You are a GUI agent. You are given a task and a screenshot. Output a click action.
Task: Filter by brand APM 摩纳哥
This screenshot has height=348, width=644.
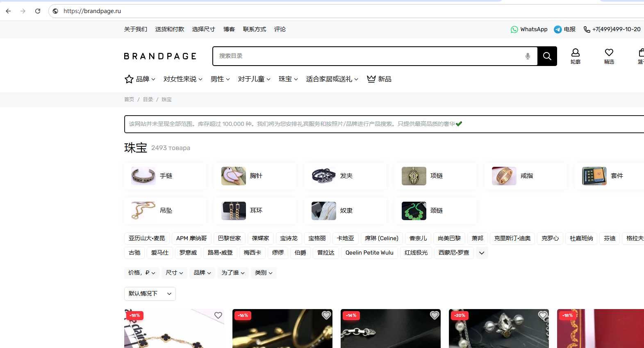(191, 239)
